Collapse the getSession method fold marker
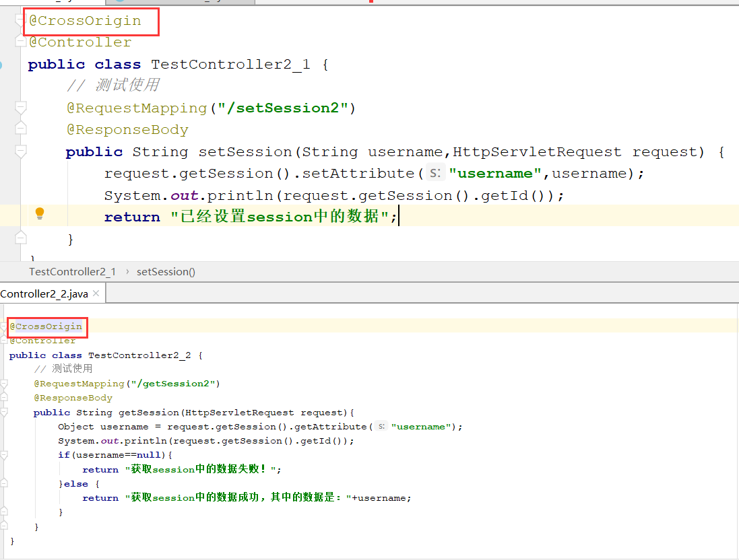Image resolution: width=739 pixels, height=560 pixels. [x=4, y=413]
